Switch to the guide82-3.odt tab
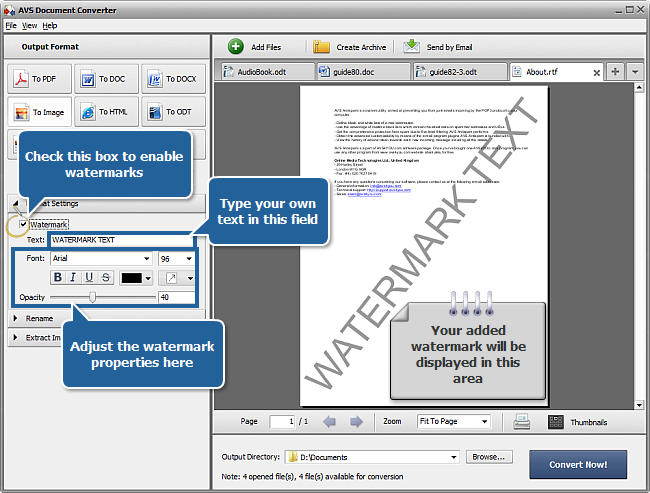 (460, 72)
